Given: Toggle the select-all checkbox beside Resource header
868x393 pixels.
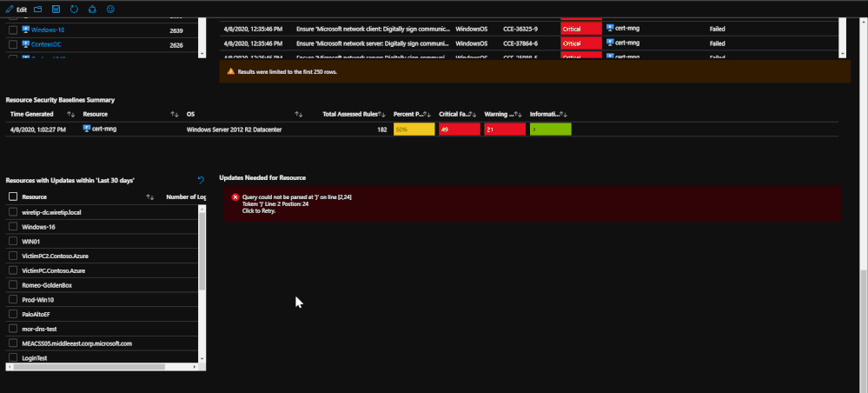Looking at the screenshot, I should [x=13, y=196].
